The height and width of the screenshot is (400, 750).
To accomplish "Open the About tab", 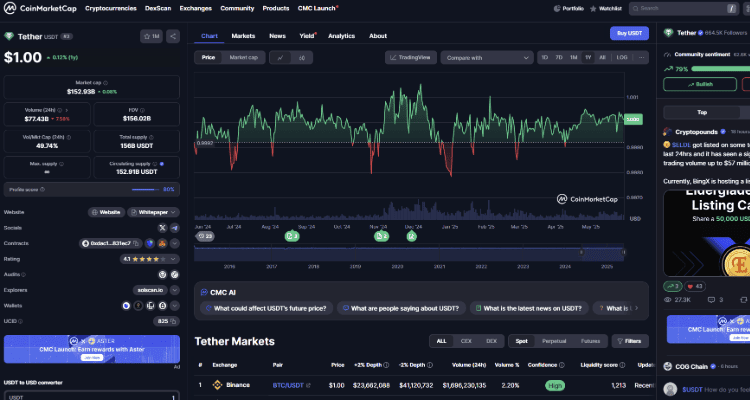I will tap(378, 36).
